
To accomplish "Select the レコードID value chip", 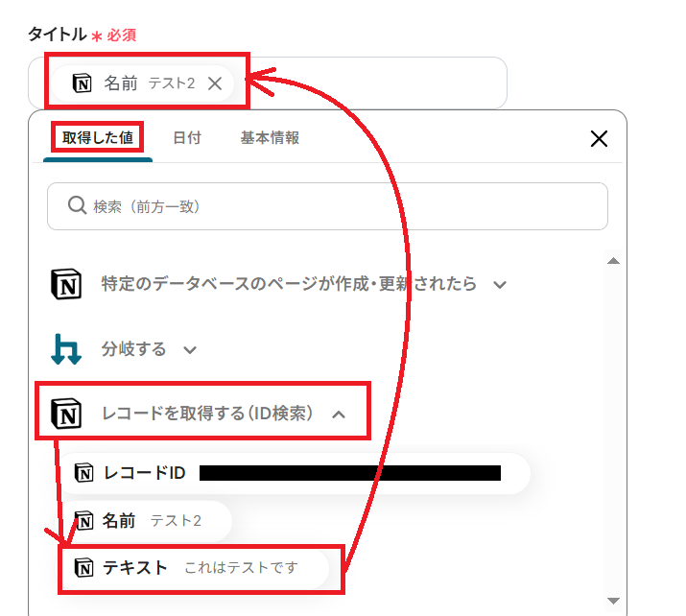I will click(x=294, y=473).
